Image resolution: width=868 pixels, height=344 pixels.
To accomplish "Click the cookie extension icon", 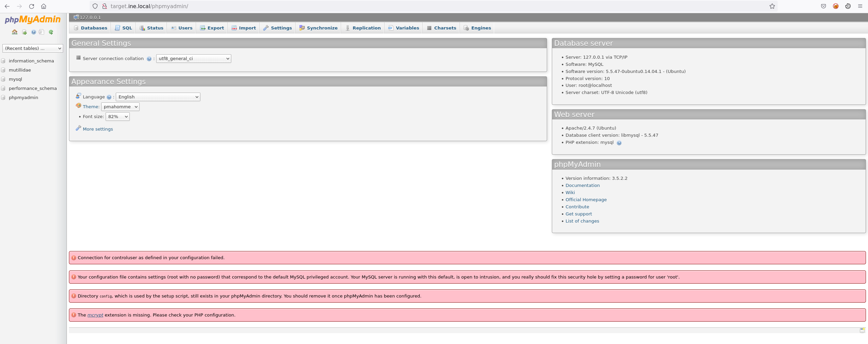I will (848, 6).
